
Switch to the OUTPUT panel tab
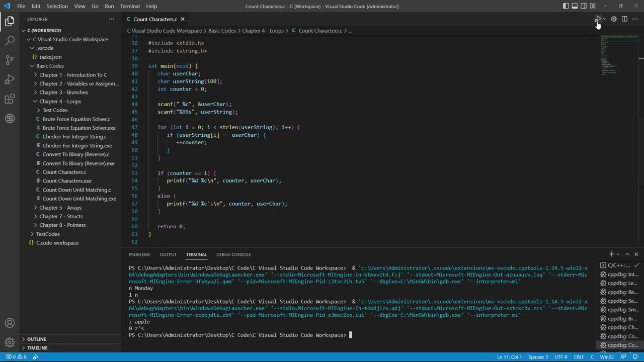coord(168,254)
